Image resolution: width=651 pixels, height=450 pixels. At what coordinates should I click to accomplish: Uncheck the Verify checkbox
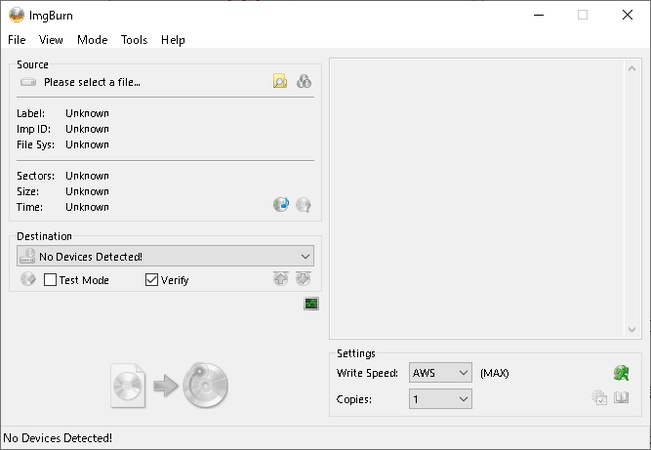pos(152,279)
